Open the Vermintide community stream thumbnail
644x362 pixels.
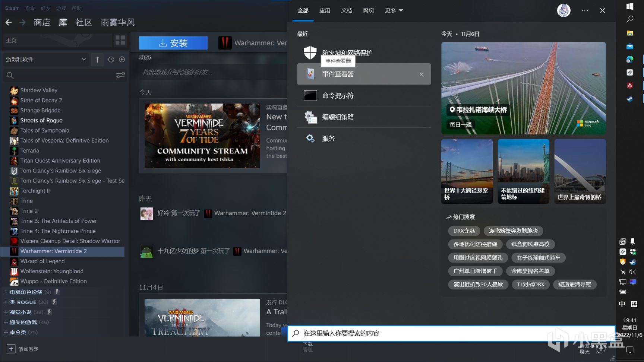[x=202, y=136]
